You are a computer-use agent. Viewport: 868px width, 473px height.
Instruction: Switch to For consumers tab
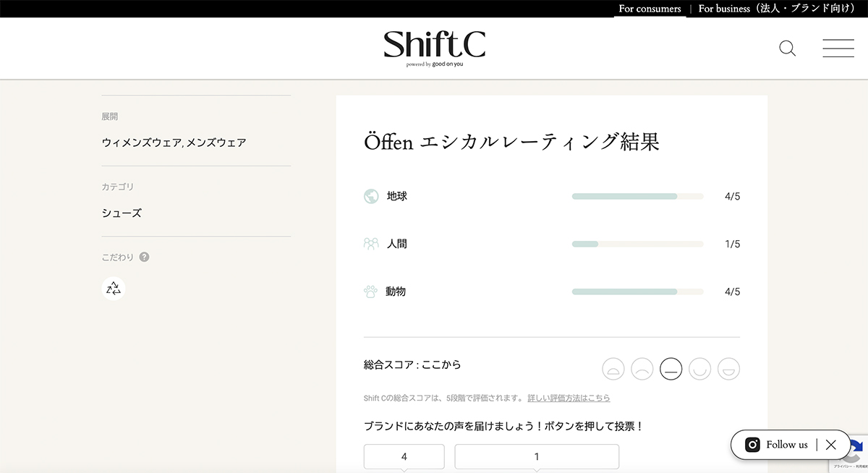tap(650, 9)
